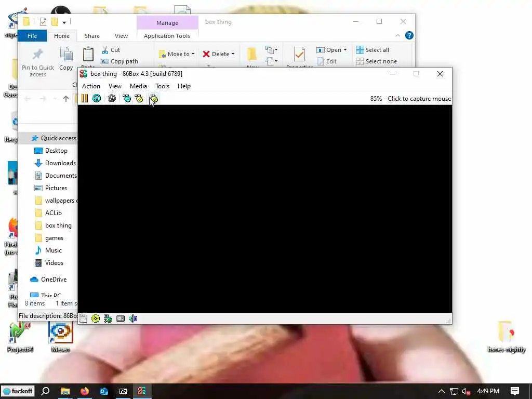This screenshot has height=399, width=532.
Task: Click the ACPI shutdown power icon
Action: coord(112,98)
